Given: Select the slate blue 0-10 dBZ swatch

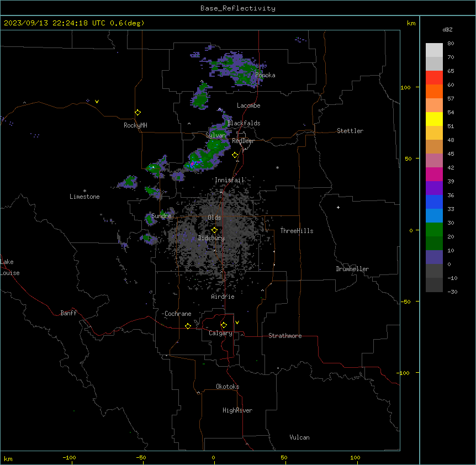Looking at the screenshot, I should (434, 257).
